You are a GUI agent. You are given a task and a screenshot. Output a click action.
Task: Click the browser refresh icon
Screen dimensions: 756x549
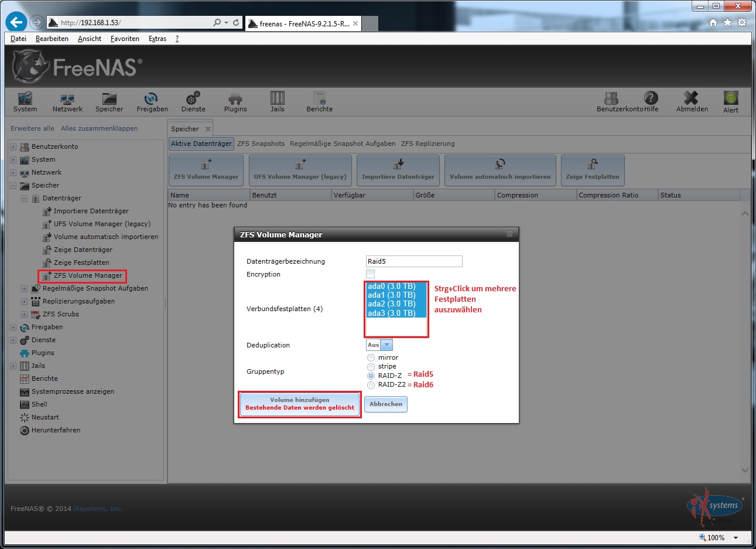(236, 22)
